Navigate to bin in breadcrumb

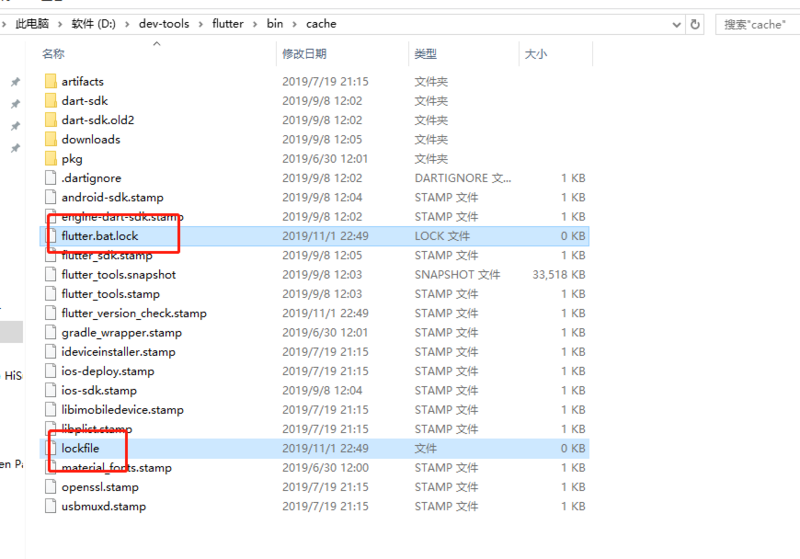274,23
